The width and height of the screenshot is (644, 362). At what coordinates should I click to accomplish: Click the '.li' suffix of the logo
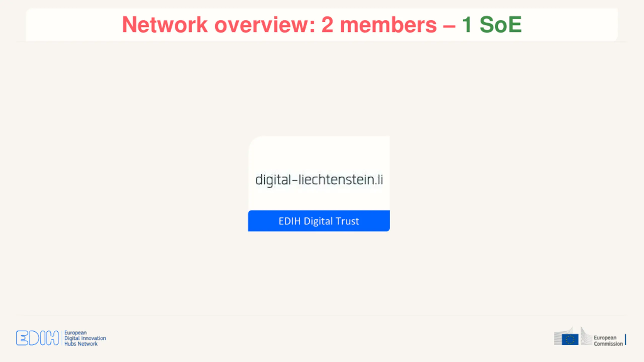(x=379, y=179)
